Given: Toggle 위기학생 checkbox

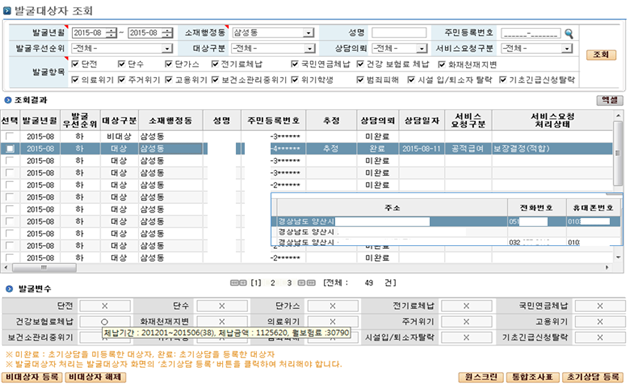Looking at the screenshot, I should [295, 80].
